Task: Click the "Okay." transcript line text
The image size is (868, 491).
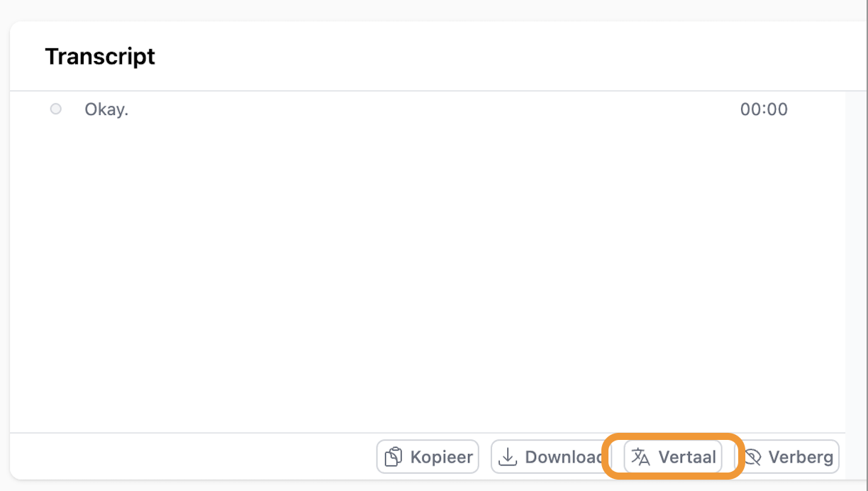Action: 106,110
